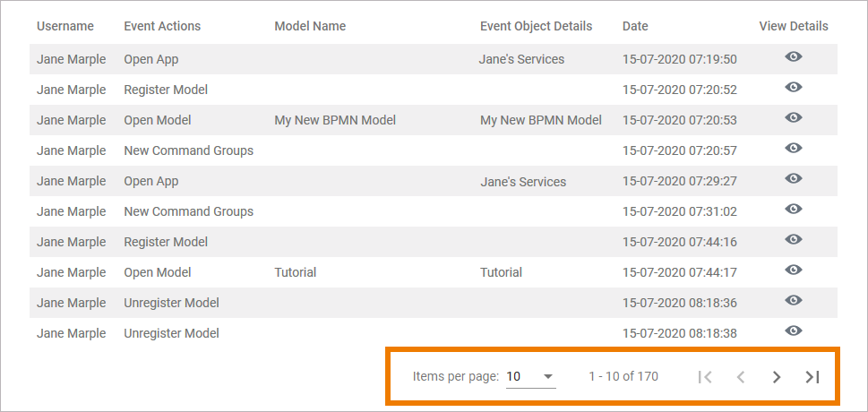View details of 07:20:57 New Command Groups
This screenshot has width=868, height=412.
click(x=793, y=149)
